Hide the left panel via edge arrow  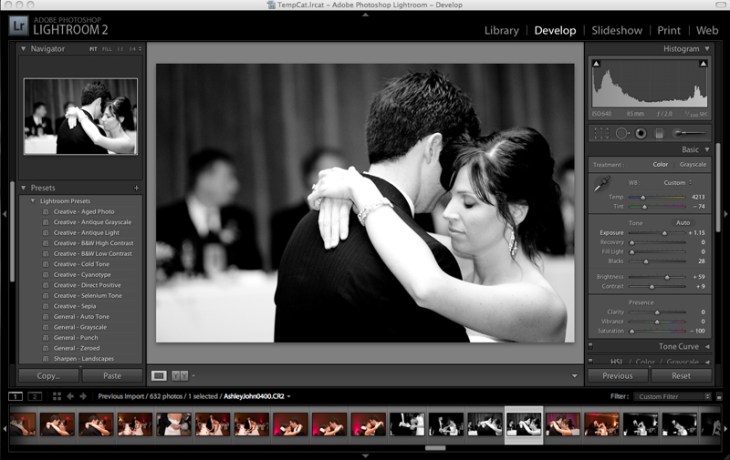(4, 214)
